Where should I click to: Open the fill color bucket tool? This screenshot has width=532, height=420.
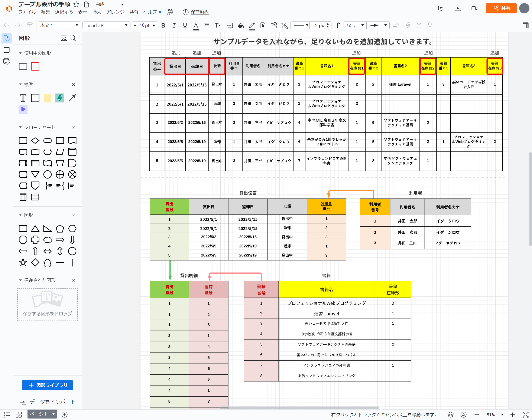click(x=241, y=25)
